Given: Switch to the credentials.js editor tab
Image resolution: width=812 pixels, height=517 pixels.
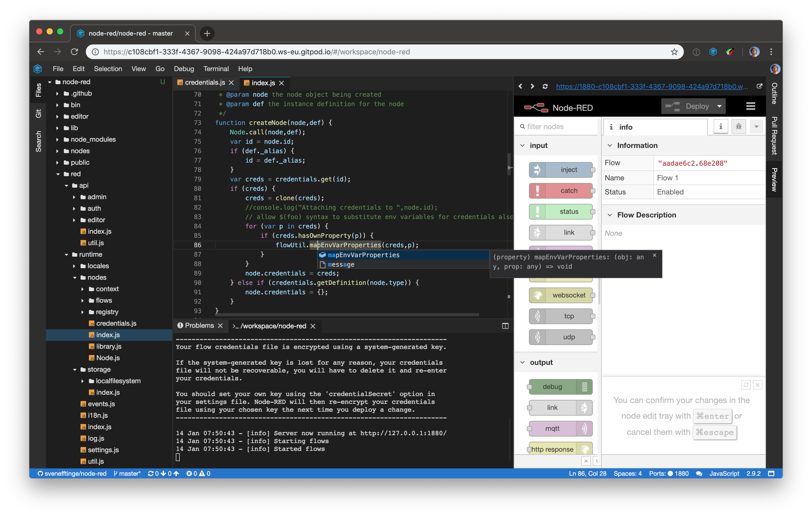Looking at the screenshot, I should pyautogui.click(x=205, y=83).
